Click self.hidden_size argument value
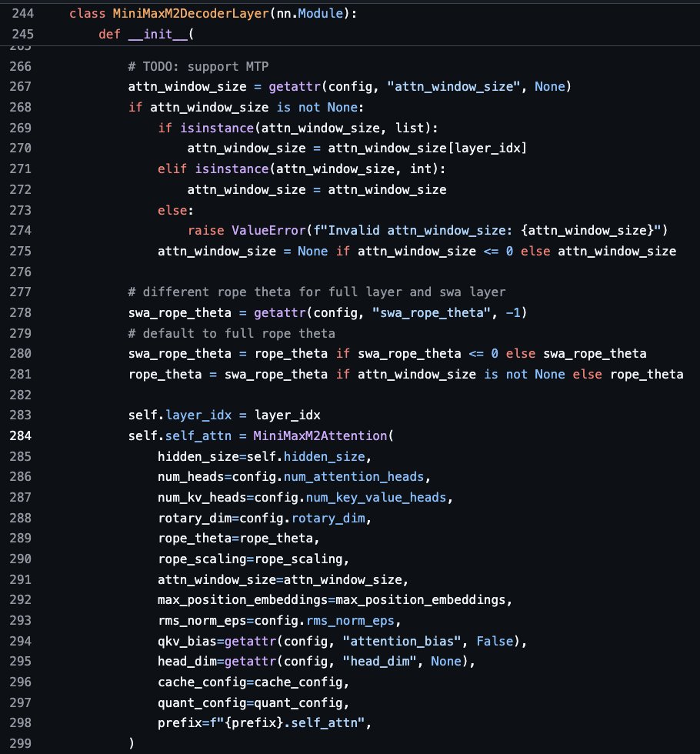The image size is (700, 754). [306, 456]
